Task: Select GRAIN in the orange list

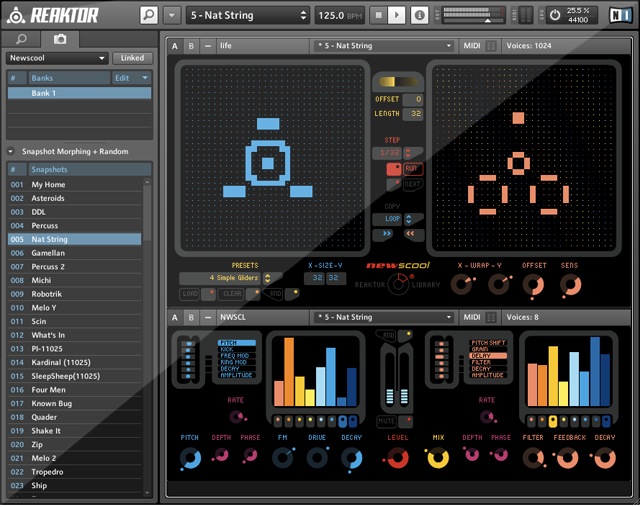Action: coord(488,349)
